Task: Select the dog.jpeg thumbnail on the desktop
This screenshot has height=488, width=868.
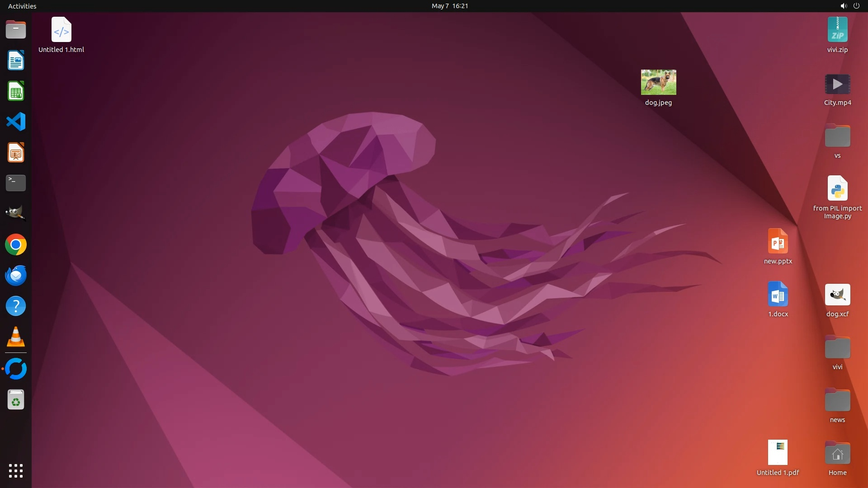Action: point(658,82)
